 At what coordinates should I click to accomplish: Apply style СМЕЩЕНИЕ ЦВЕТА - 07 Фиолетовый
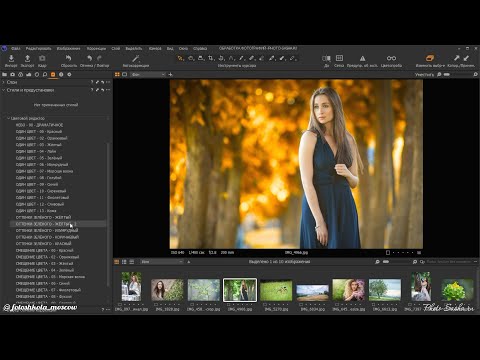point(48,290)
